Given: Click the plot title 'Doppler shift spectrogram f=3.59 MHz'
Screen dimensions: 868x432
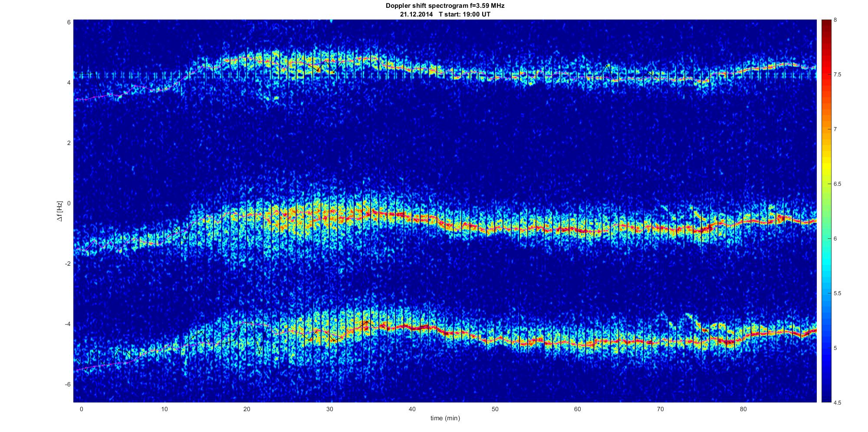Looking at the screenshot, I should 445,6.
